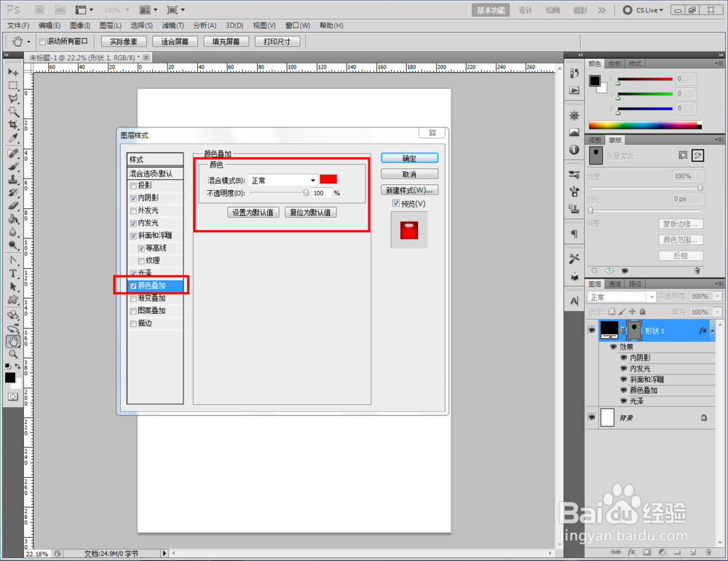
Task: Click the vector mask button in Masks panel
Action: (x=697, y=155)
